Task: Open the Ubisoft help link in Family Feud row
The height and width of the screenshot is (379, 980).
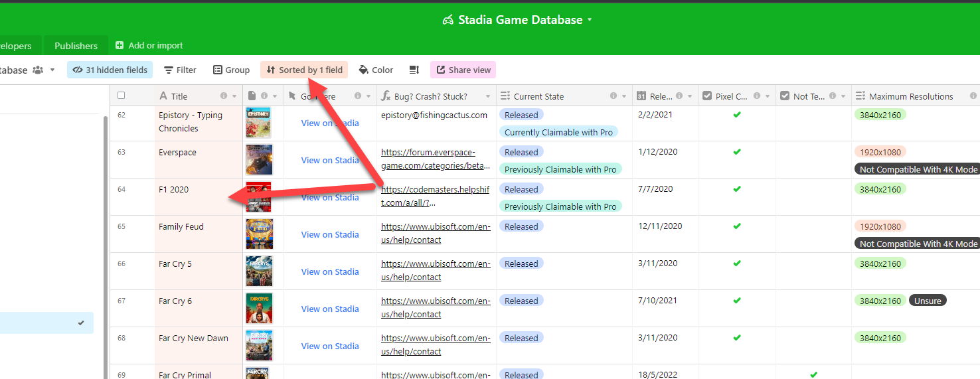Action: coord(436,233)
